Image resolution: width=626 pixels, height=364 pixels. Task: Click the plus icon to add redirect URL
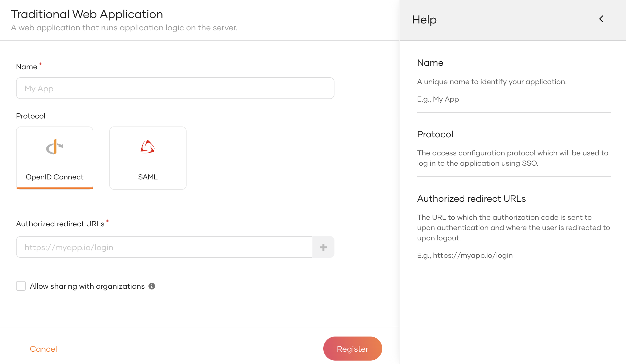(323, 247)
